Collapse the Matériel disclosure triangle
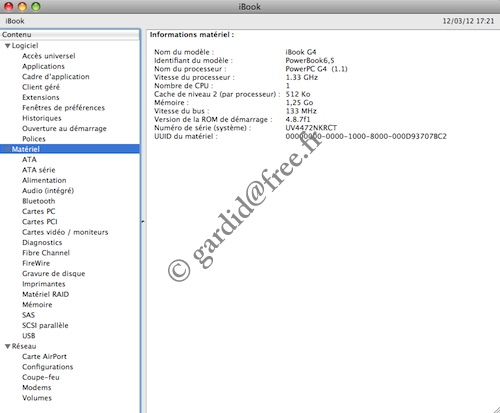Viewport: 500px width, 413px height. click(8, 149)
